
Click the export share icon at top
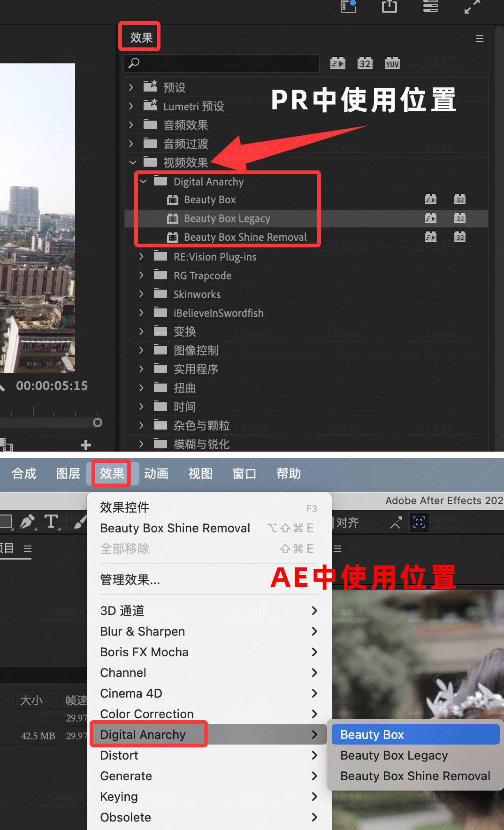point(389,6)
